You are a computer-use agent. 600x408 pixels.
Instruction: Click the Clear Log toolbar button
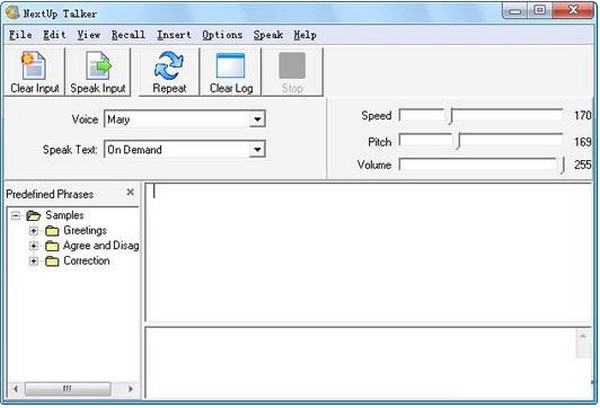pyautogui.click(x=231, y=72)
